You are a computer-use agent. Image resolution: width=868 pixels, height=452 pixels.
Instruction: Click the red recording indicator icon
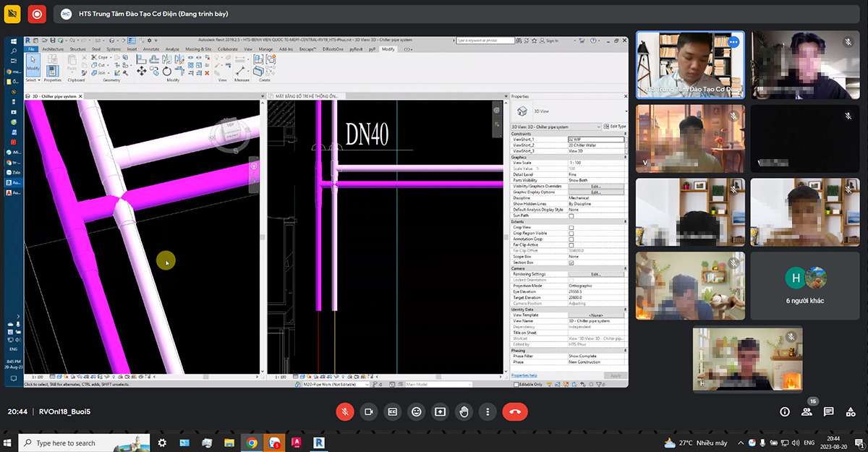36,13
